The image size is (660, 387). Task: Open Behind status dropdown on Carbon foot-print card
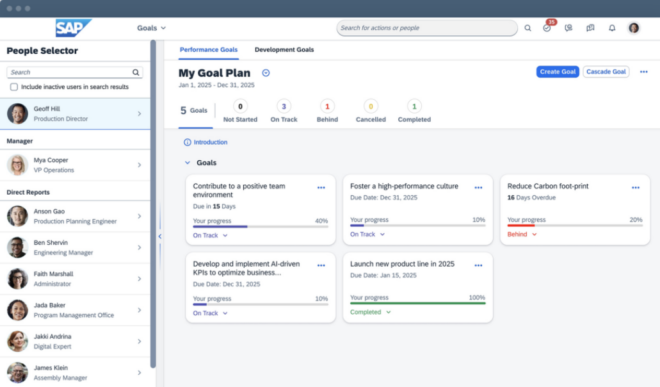click(522, 234)
